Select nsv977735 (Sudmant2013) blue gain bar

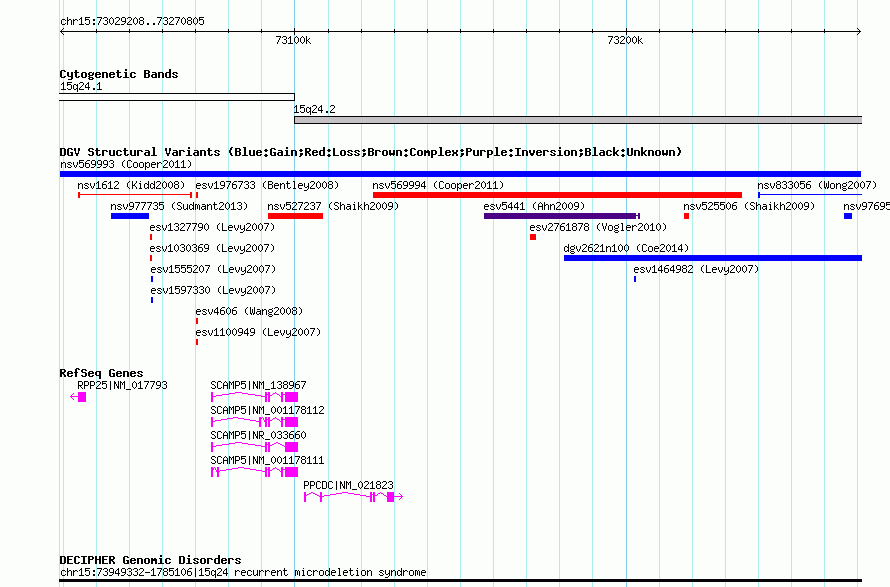click(130, 216)
